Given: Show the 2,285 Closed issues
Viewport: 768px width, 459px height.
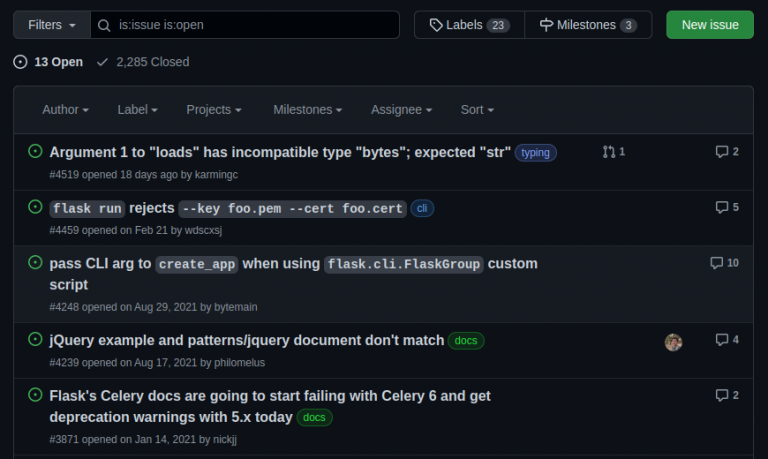Looking at the screenshot, I should click(143, 62).
